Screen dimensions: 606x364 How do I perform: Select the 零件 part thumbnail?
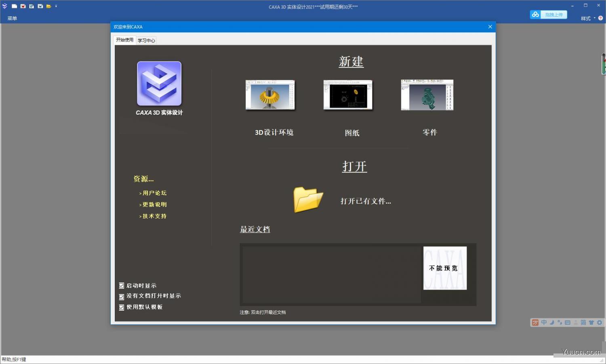pos(427,95)
